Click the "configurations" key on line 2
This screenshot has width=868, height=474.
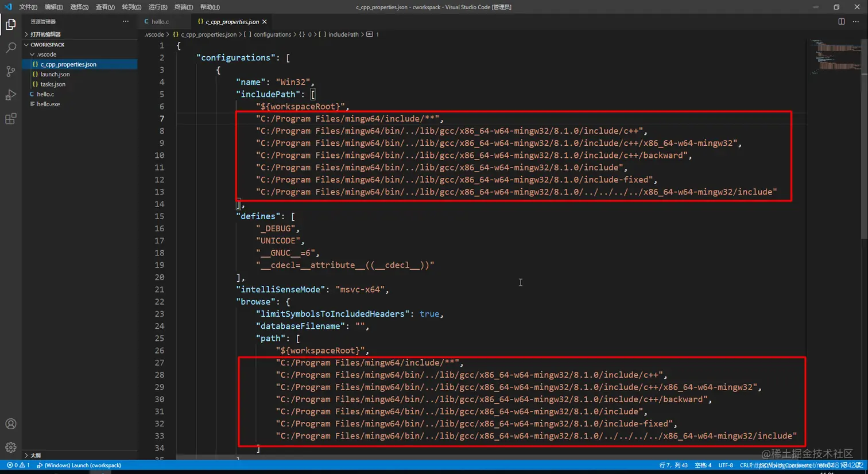tap(235, 58)
